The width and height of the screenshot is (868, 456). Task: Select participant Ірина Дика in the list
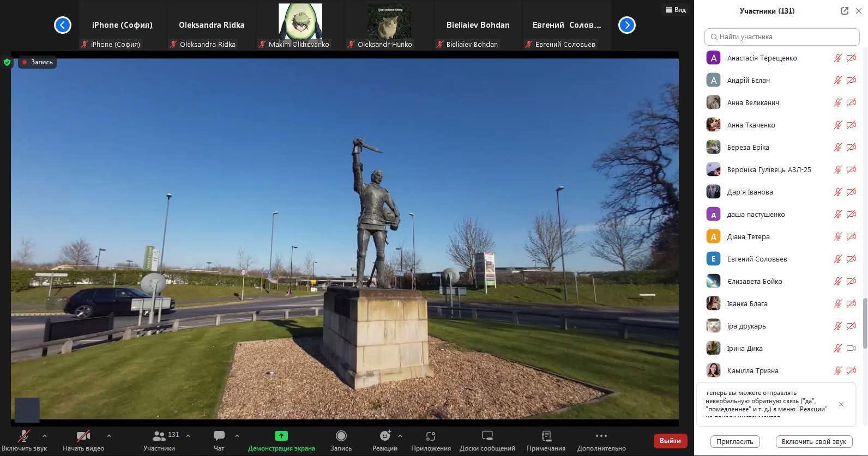tap(745, 349)
